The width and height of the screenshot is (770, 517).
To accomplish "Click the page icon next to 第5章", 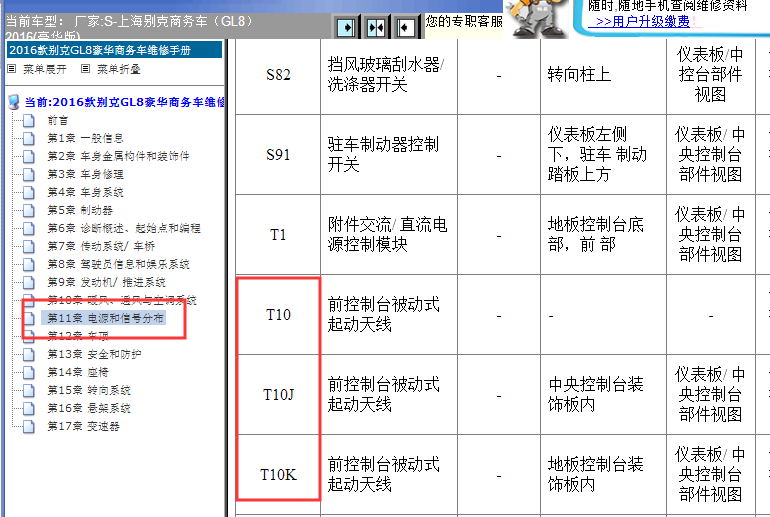I will pyautogui.click(x=29, y=211).
